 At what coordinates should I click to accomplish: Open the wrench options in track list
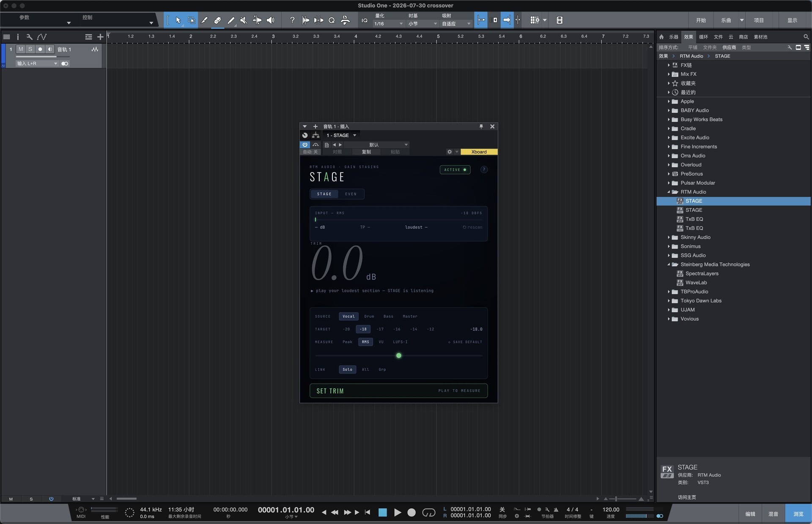coord(29,37)
